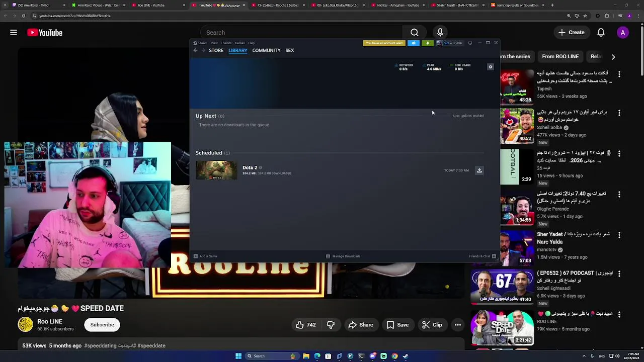This screenshot has height=362, width=644.
Task: Open the Steam download settings gear
Action: click(491, 67)
